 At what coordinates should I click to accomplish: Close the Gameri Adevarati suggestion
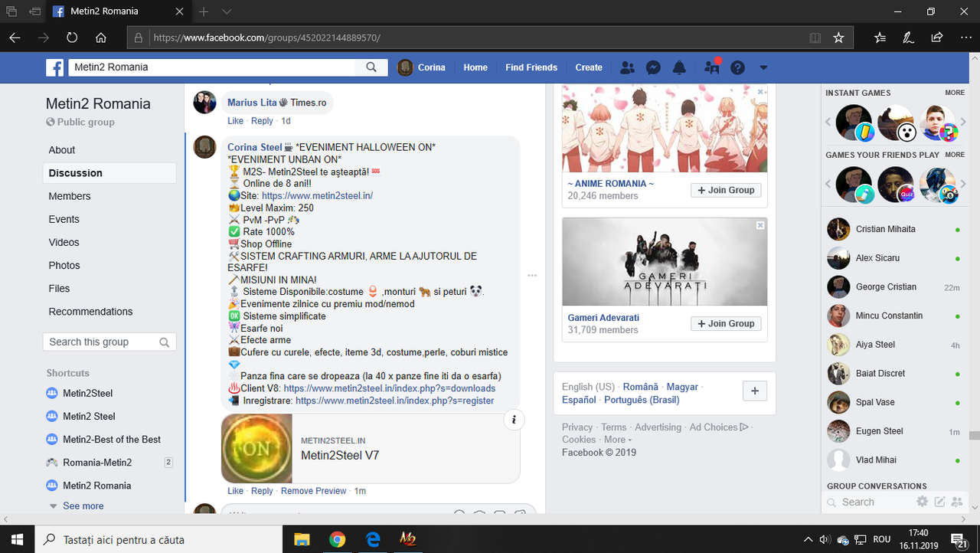760,225
